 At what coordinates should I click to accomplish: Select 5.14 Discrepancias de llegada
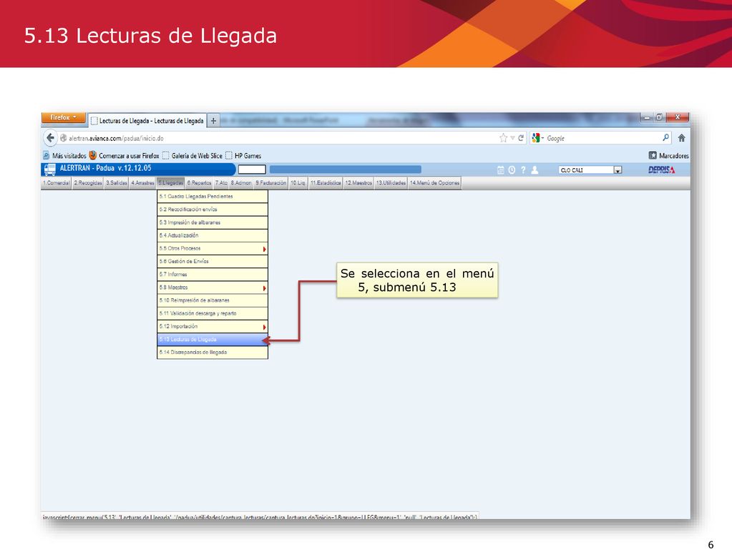point(213,353)
